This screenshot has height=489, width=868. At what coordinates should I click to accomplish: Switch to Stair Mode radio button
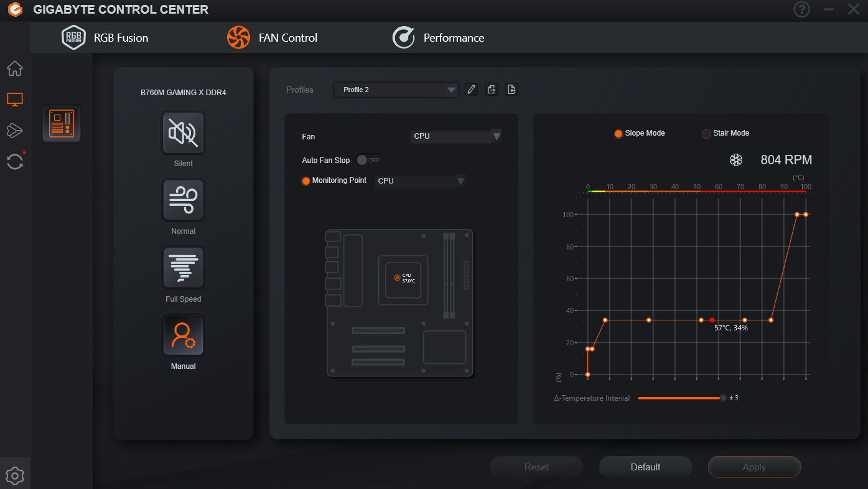click(706, 134)
